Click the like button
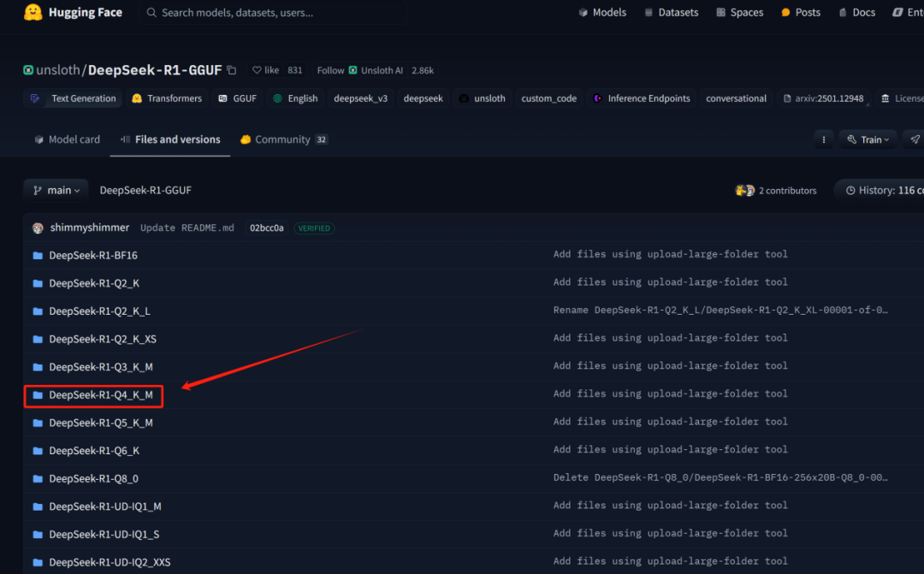The width and height of the screenshot is (924, 574). pos(266,70)
